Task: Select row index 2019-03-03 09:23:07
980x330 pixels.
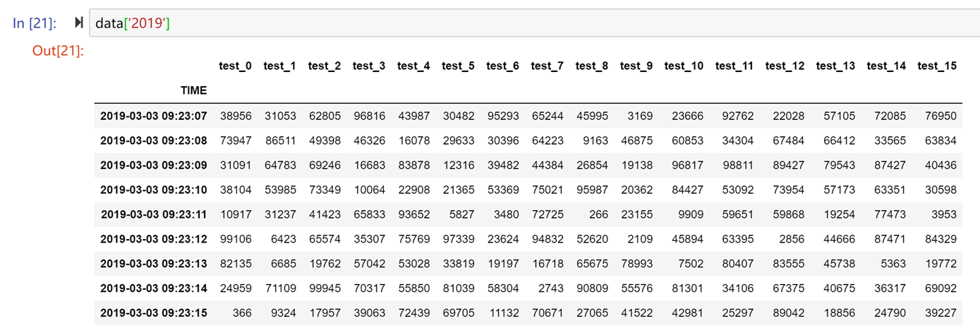Action: pos(154,116)
